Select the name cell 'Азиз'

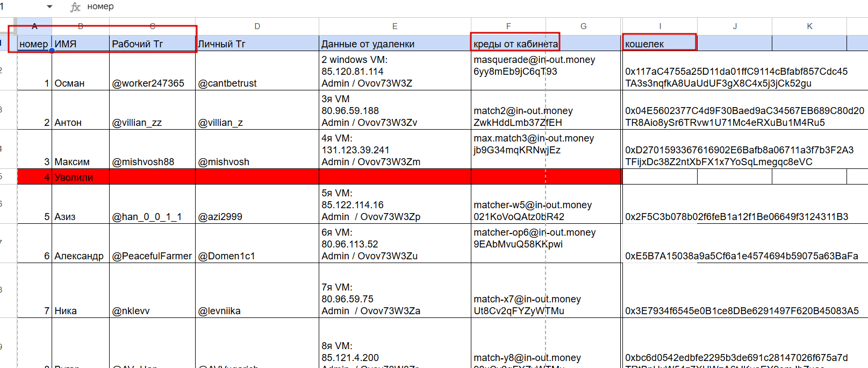pyautogui.click(x=81, y=204)
